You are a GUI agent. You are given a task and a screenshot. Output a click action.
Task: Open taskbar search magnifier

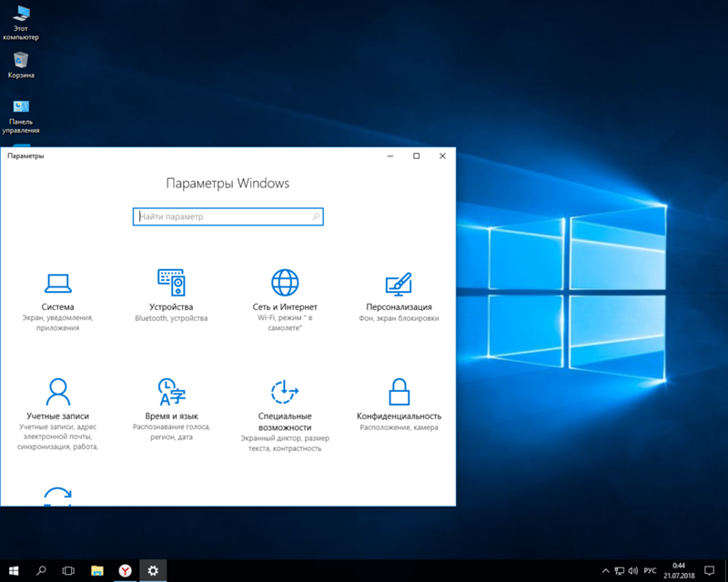(x=41, y=571)
